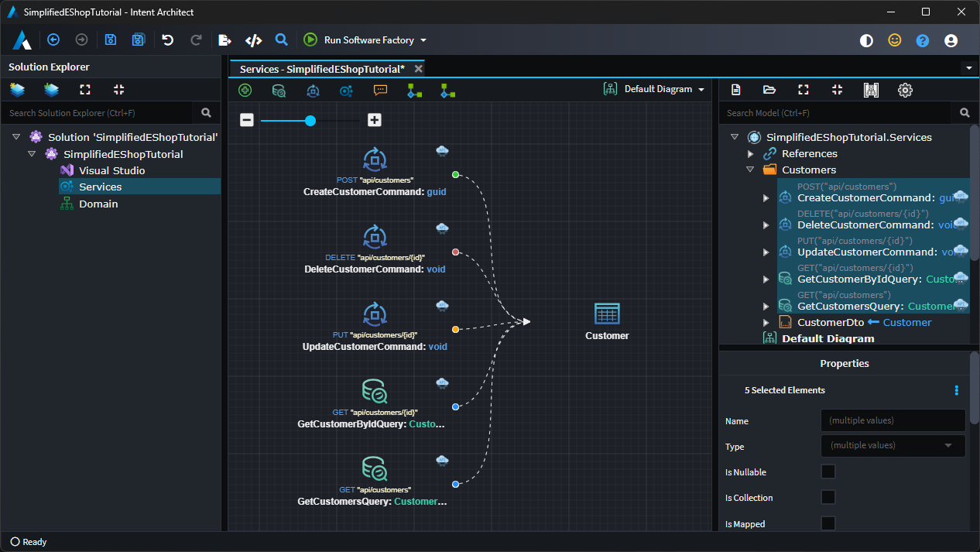Click the Name field in Properties
The image size is (980, 552).
[893, 420]
